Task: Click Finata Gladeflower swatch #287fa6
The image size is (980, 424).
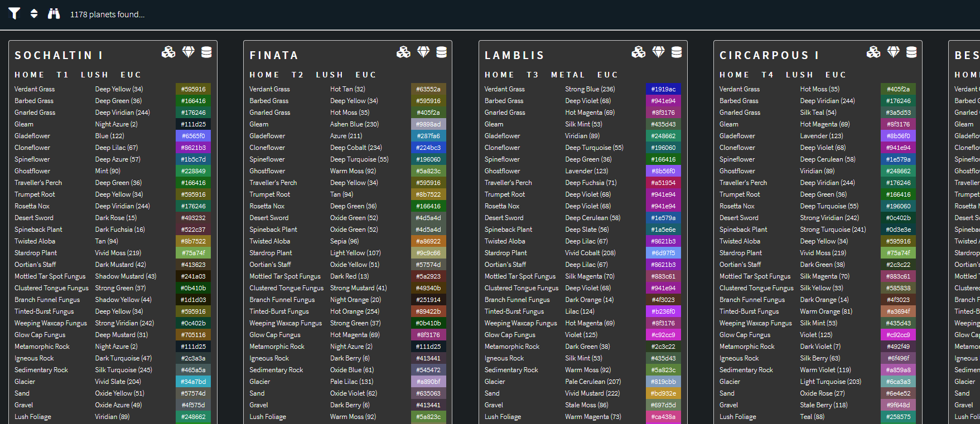Action: coord(428,136)
